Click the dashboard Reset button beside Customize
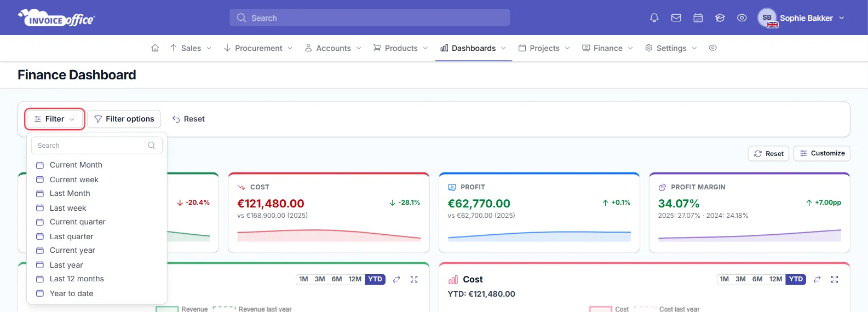The width and height of the screenshot is (868, 312). click(x=769, y=154)
